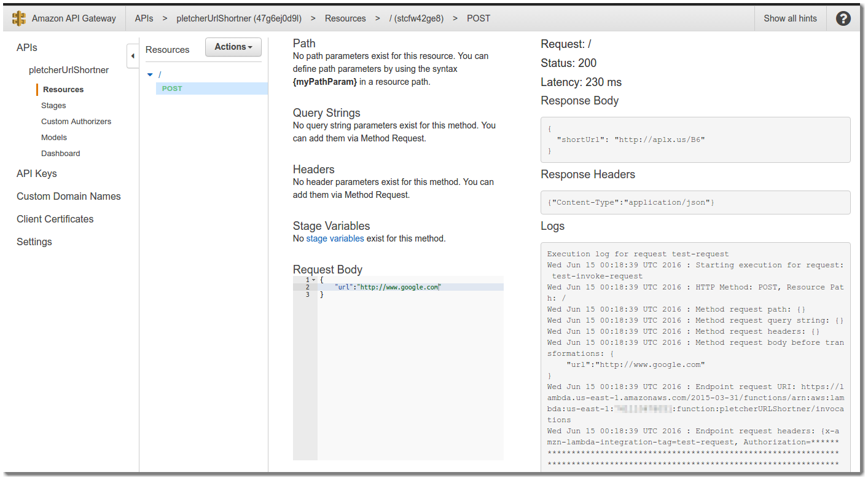Open Dashboard in the sidebar

61,154
